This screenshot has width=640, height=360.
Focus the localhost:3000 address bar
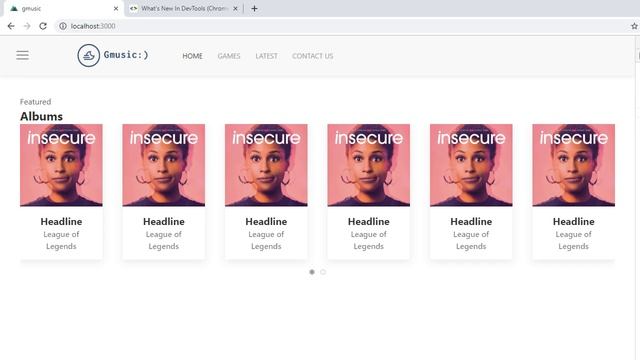[343, 26]
